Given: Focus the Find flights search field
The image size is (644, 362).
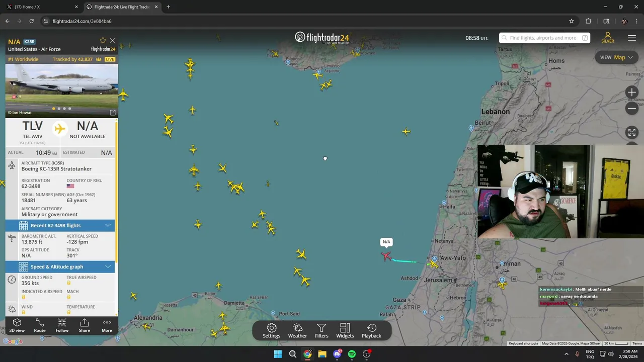Looking at the screenshot, I should click(x=544, y=38).
